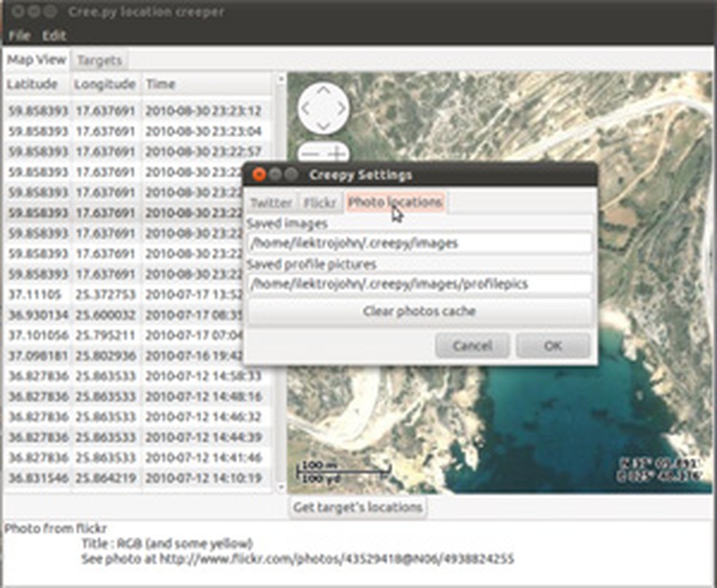Close the Creepy Settings dialog
Screen dimensions: 717x588
(x=258, y=175)
